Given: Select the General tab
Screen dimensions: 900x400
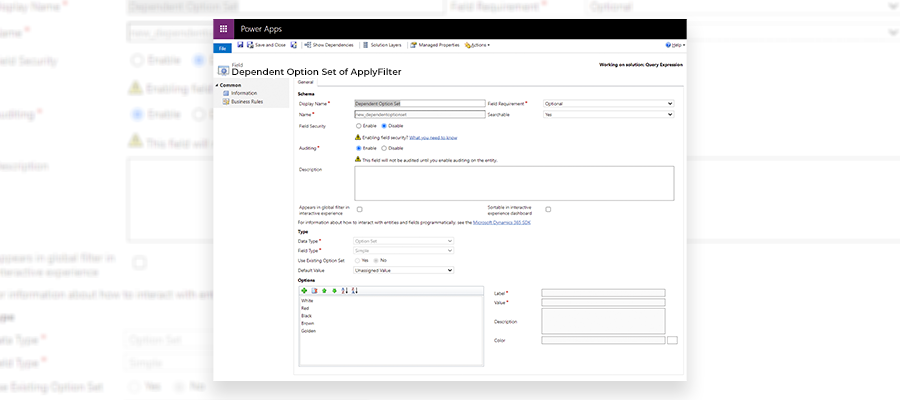Looking at the screenshot, I should click(305, 83).
